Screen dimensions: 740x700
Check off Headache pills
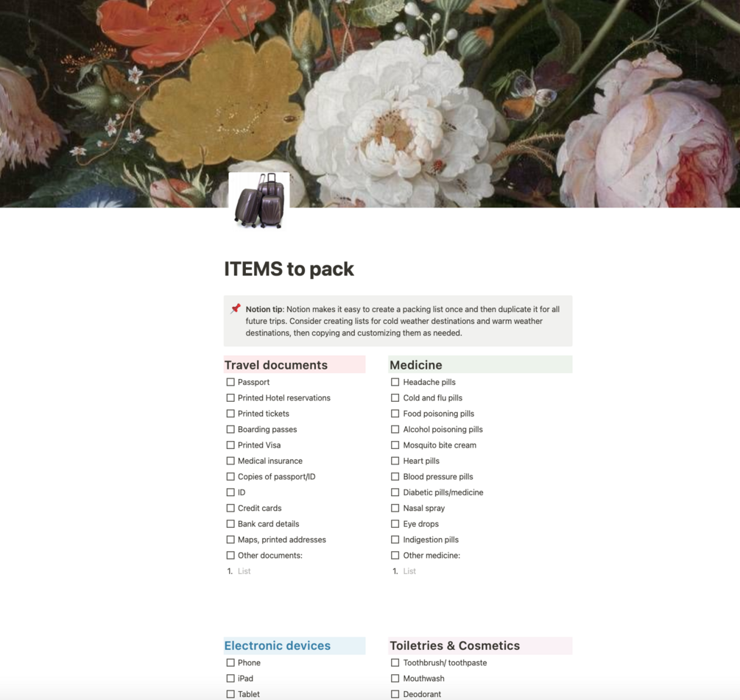pyautogui.click(x=395, y=382)
